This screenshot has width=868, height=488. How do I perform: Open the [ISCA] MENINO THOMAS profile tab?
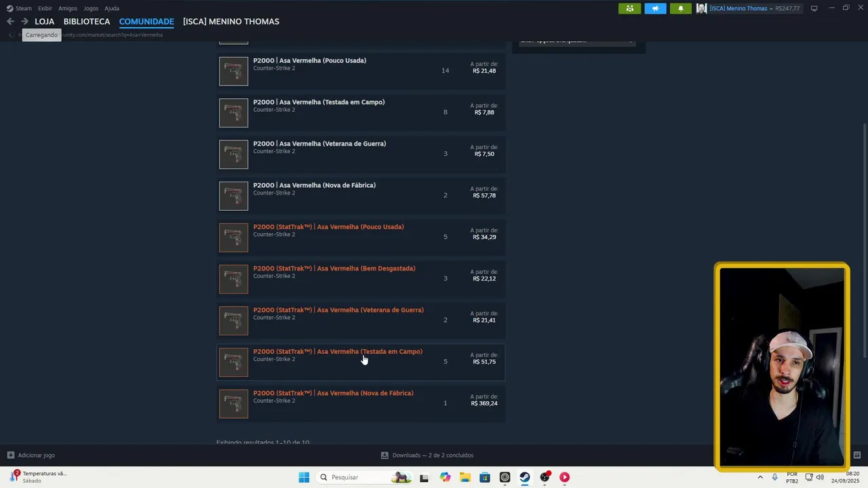231,22
